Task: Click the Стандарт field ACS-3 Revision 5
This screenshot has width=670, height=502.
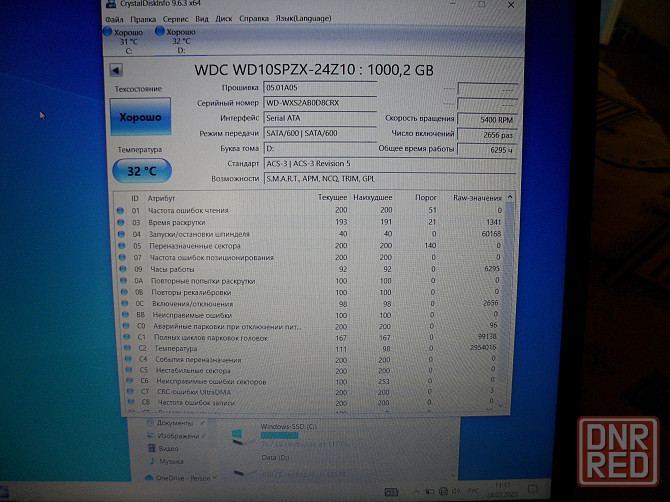Action: click(390, 164)
